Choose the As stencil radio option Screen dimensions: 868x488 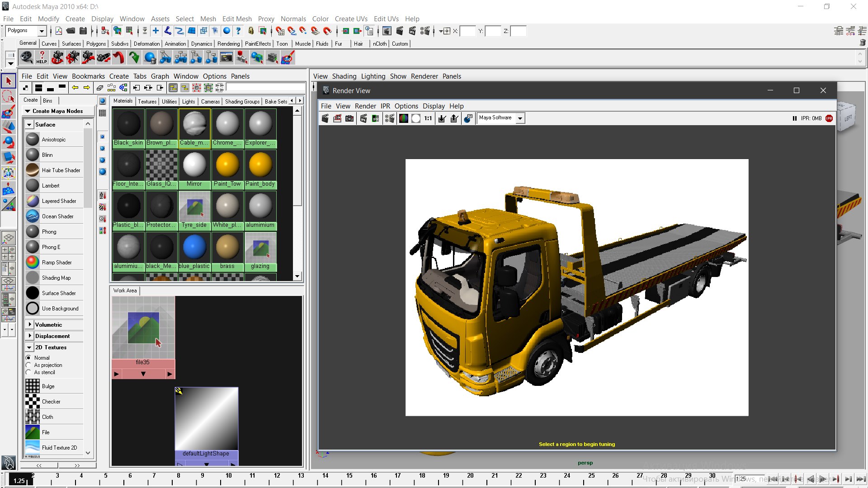point(28,372)
